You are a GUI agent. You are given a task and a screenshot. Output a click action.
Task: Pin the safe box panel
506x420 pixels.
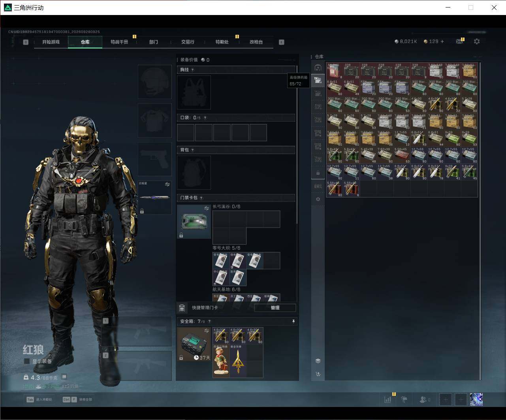(x=293, y=322)
